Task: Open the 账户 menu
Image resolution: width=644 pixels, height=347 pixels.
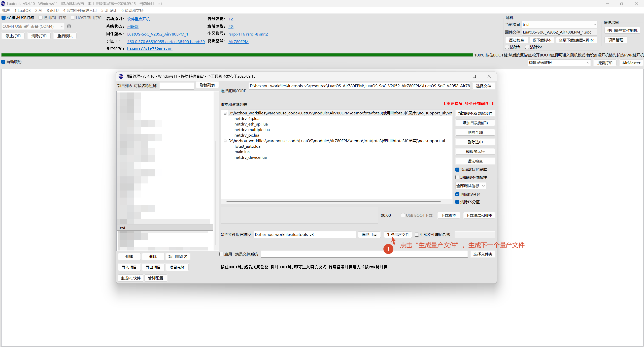Action: (x=6, y=10)
